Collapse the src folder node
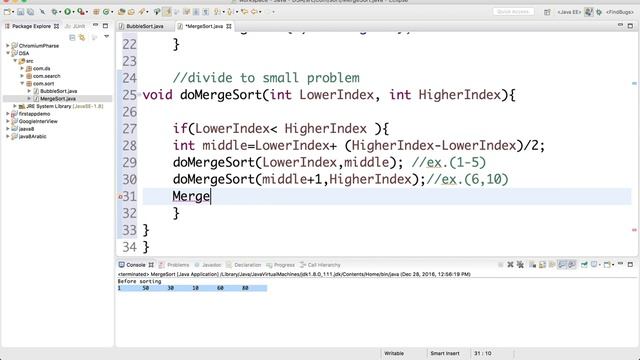Screen dimensions: 640x360 tap(15, 61)
